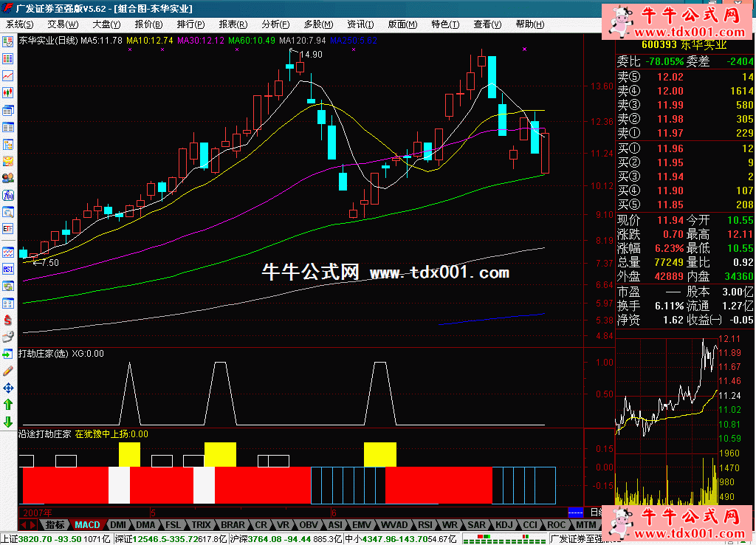
Task: Select the ROC indicator tab
Action: (x=556, y=525)
